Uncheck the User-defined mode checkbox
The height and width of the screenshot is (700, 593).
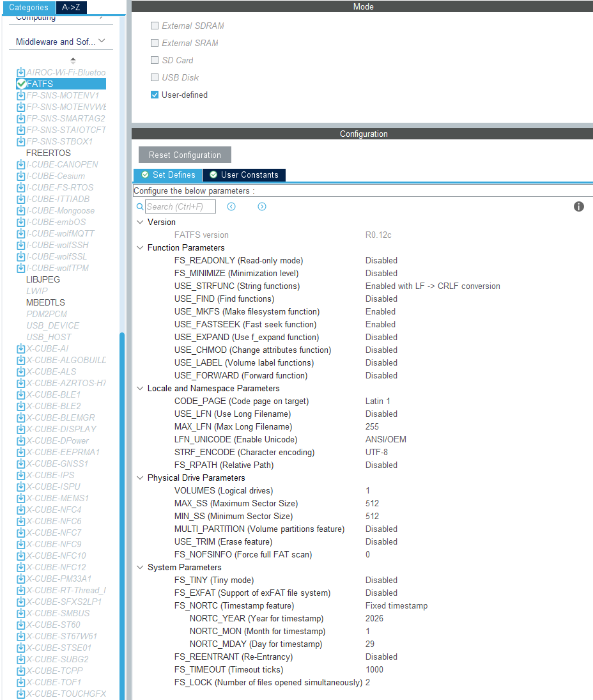tap(155, 95)
